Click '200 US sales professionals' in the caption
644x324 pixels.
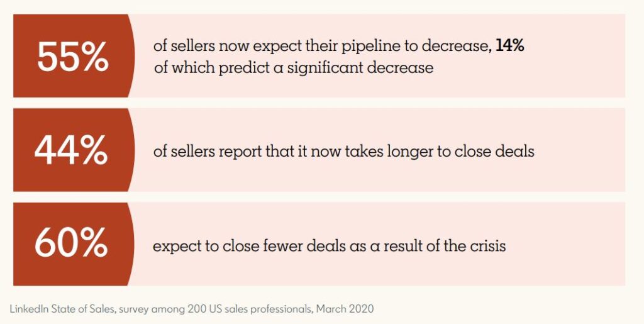click(x=249, y=310)
